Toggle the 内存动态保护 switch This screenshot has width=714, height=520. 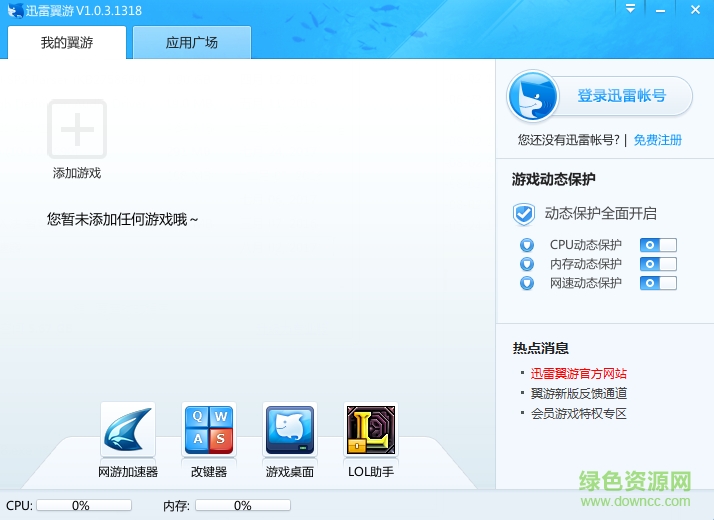point(658,264)
